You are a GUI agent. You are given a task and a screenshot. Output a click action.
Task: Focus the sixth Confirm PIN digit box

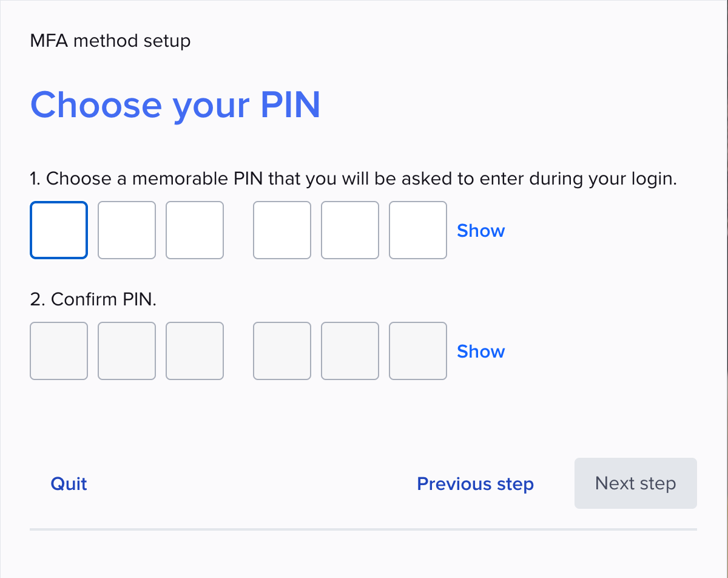click(x=418, y=351)
